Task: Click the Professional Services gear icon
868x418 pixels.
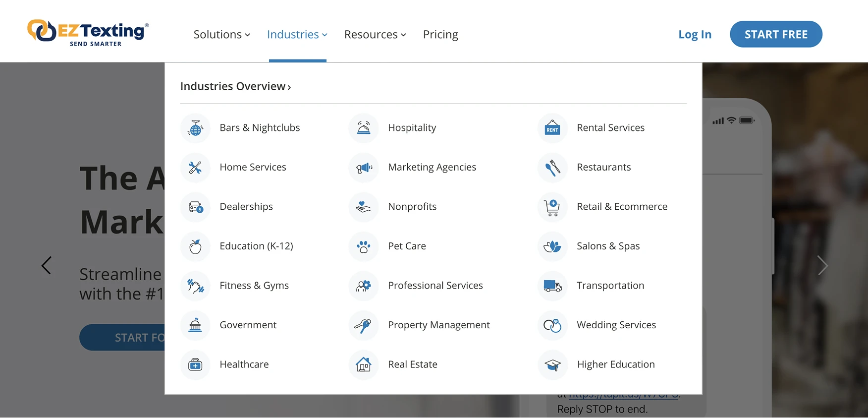Action: click(364, 286)
